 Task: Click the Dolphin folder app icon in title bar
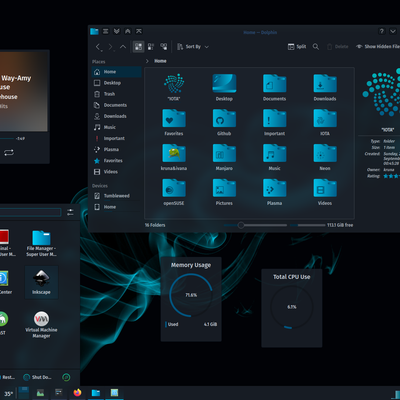(94, 31)
